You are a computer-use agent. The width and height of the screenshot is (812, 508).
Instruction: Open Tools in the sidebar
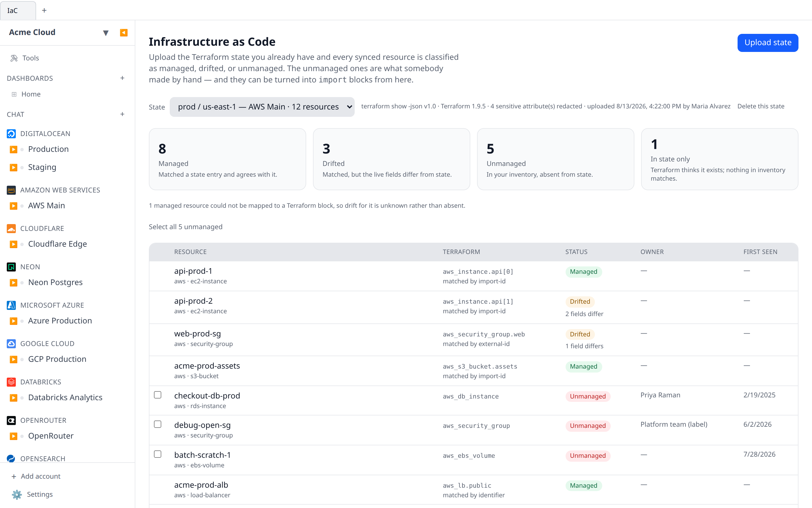click(x=30, y=58)
